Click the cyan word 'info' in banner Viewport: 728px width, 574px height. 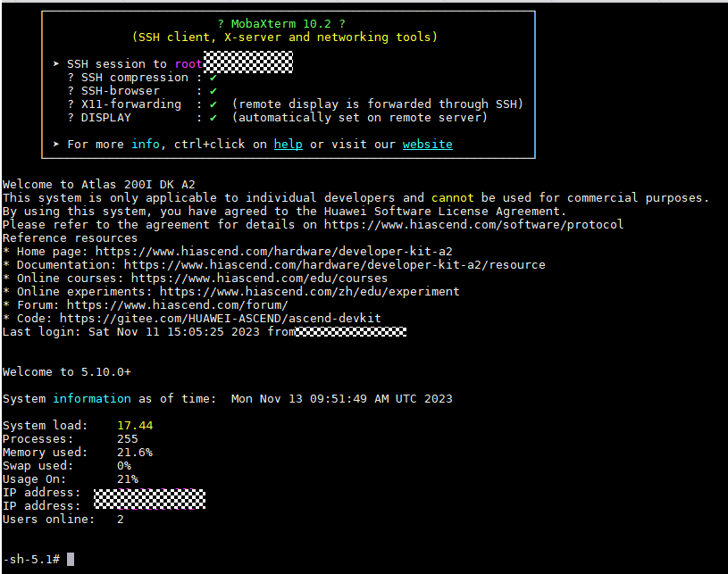point(146,145)
